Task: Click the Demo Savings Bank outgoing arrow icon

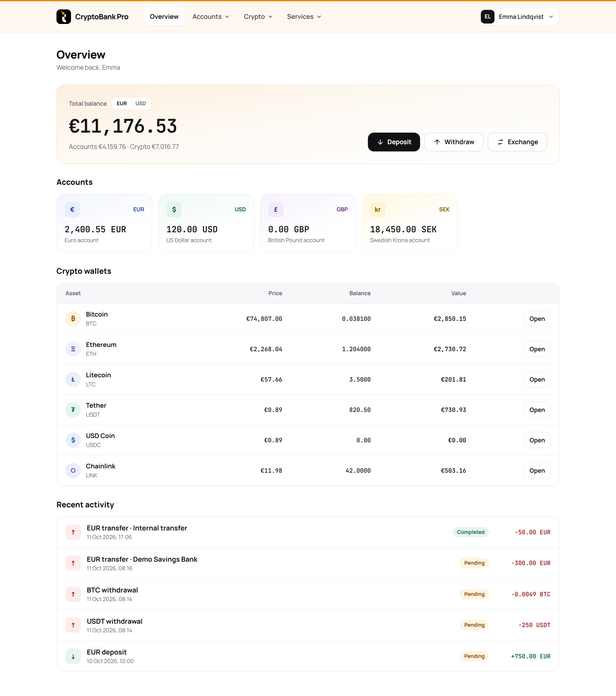Action: pyautogui.click(x=73, y=563)
